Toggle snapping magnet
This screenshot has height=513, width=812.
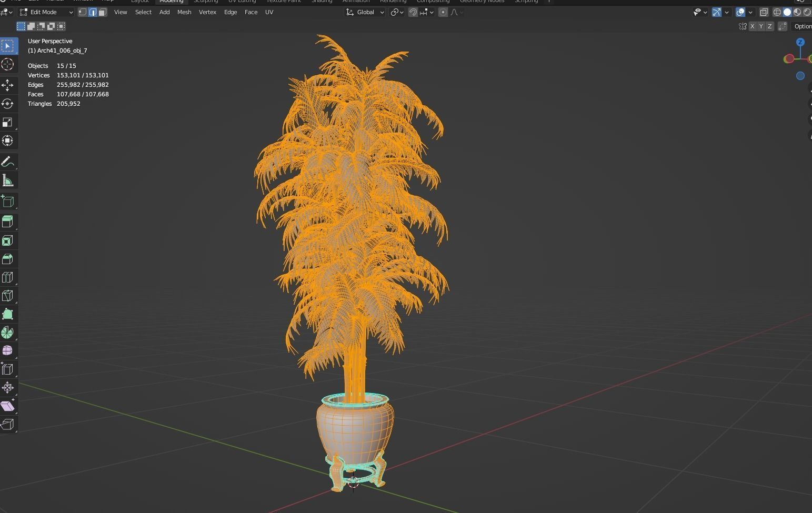pyautogui.click(x=413, y=12)
